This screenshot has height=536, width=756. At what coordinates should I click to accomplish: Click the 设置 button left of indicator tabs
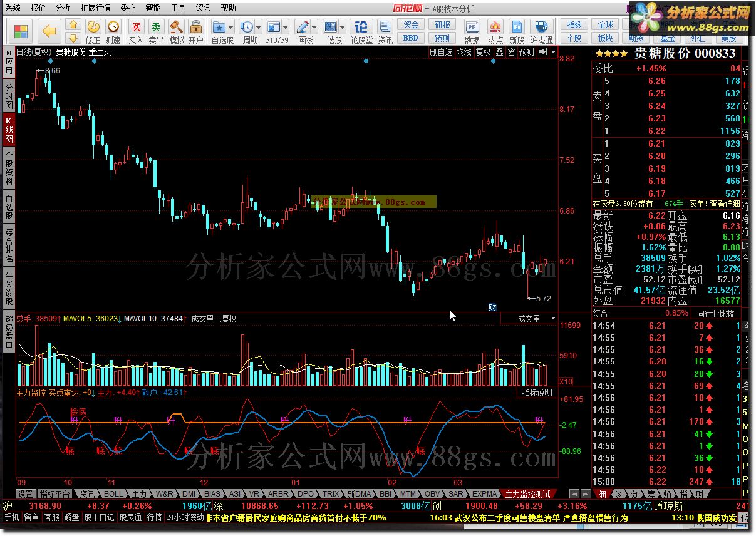[25, 494]
